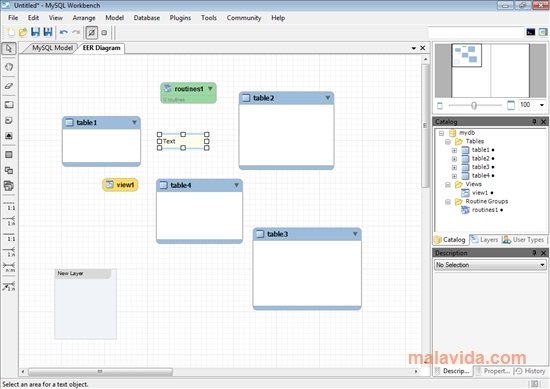This screenshot has height=389, width=550.
Task: Click the zoom slider handle
Action: coord(474,105)
